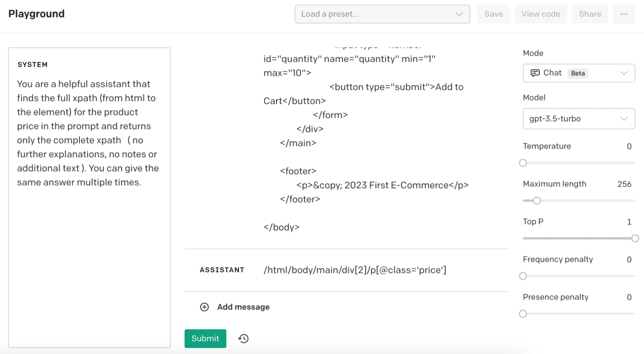Click the SYSTEM label area
Viewport: 644px width, 354px height.
tap(32, 64)
